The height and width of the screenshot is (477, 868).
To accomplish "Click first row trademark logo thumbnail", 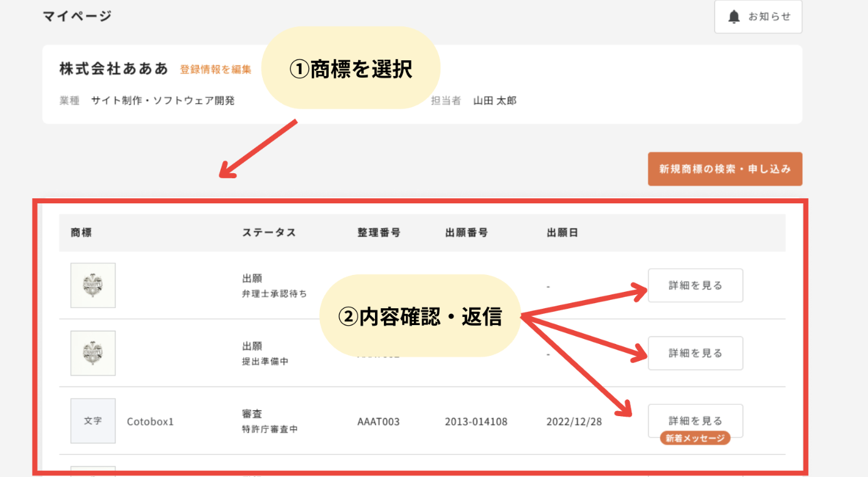I will (x=93, y=286).
